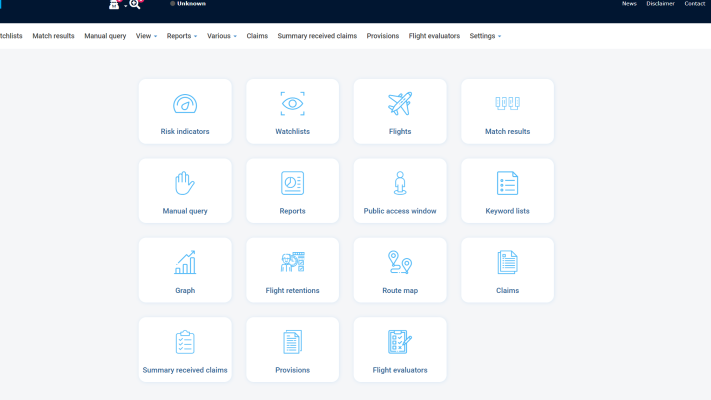Open the Watchlists eye icon tile
The height and width of the screenshot is (400, 711).
tap(292, 104)
